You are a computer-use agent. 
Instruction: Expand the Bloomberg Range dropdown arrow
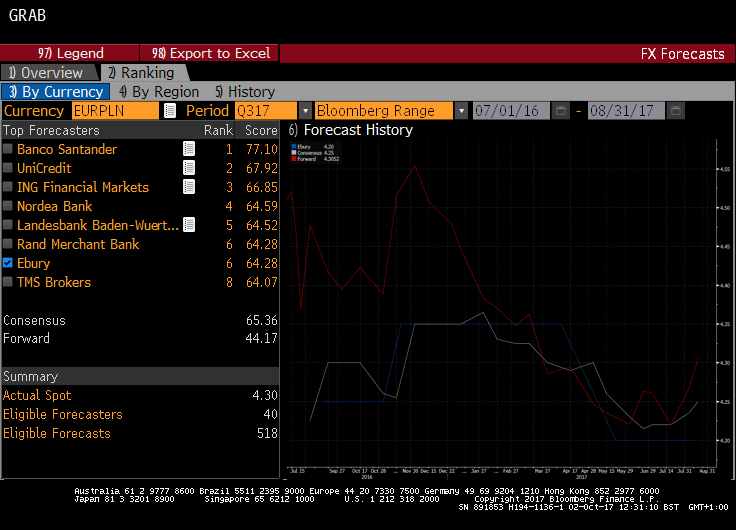click(461, 111)
